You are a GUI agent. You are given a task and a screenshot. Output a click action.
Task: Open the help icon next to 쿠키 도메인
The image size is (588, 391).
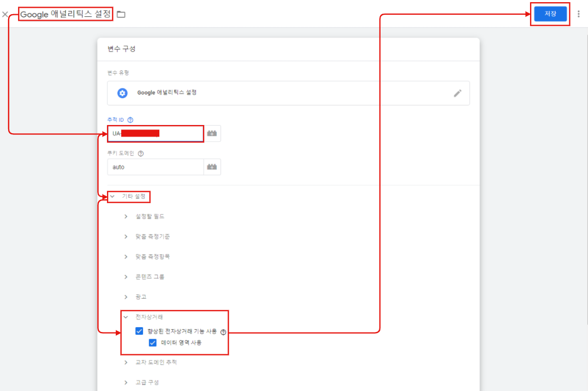[141, 153]
